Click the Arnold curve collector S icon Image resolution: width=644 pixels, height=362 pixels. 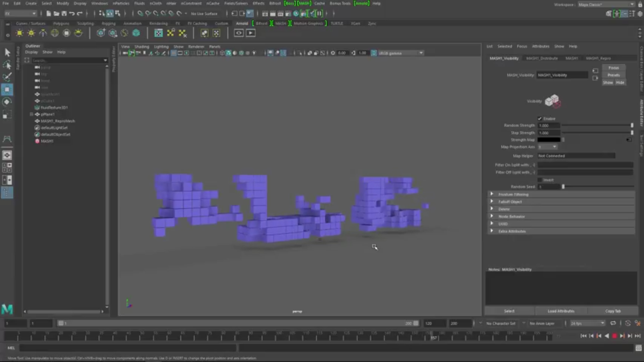[x=124, y=33]
